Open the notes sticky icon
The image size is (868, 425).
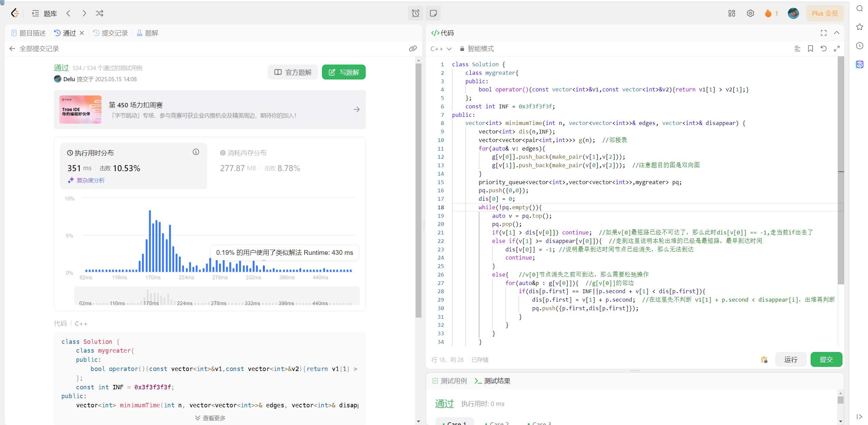pyautogui.click(x=433, y=13)
